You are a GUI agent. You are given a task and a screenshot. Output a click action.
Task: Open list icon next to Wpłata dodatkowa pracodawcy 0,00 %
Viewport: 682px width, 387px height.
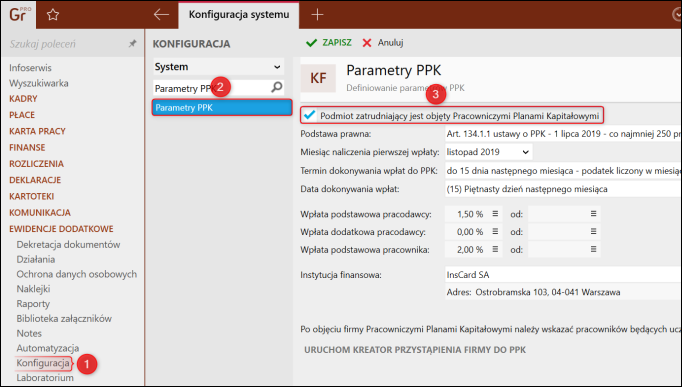pos(495,231)
